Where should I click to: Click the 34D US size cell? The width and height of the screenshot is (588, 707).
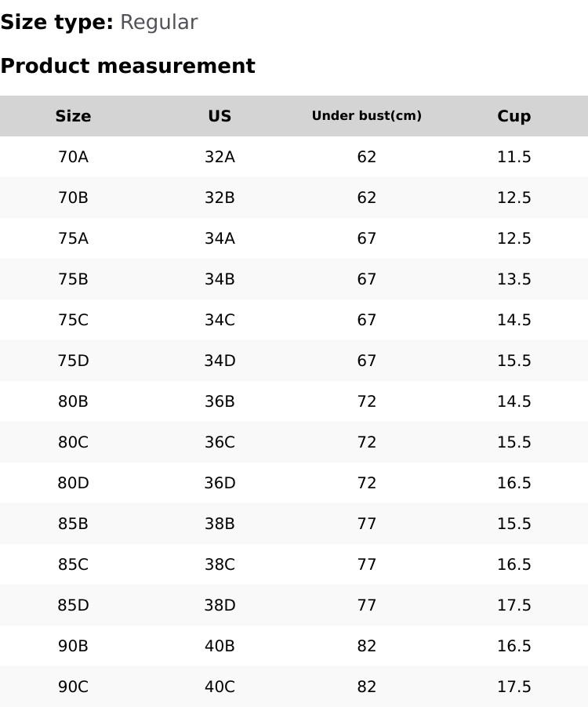click(x=220, y=361)
